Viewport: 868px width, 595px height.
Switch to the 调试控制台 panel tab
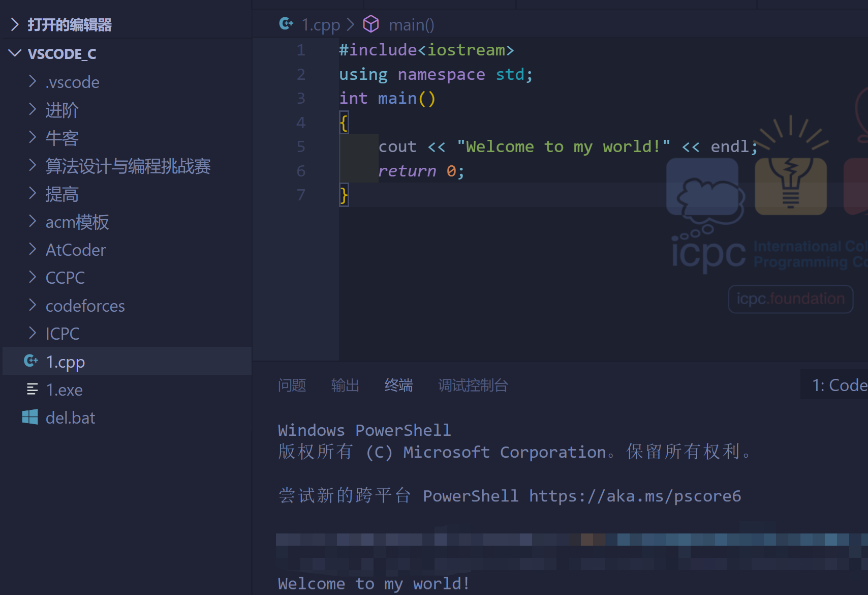[x=473, y=385]
